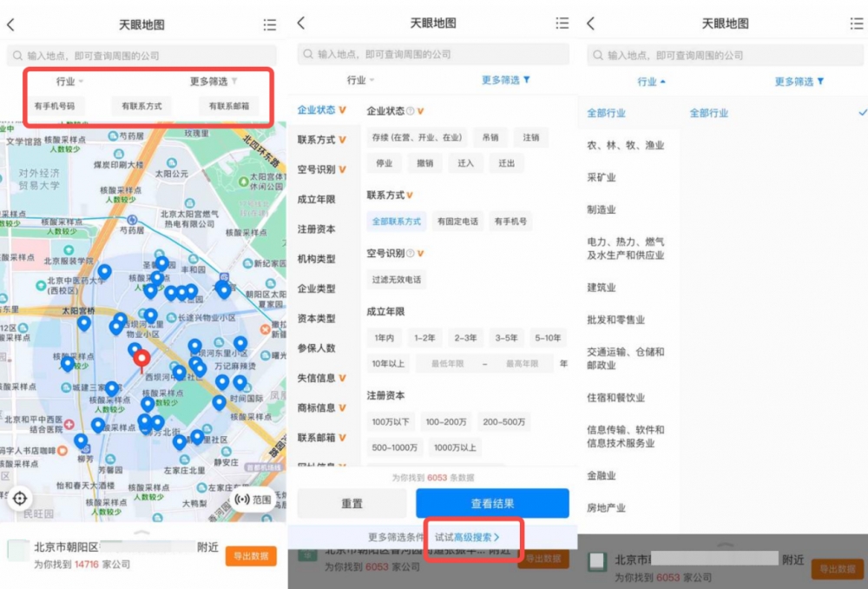Enable 过滤无效电话 chip

[397, 280]
